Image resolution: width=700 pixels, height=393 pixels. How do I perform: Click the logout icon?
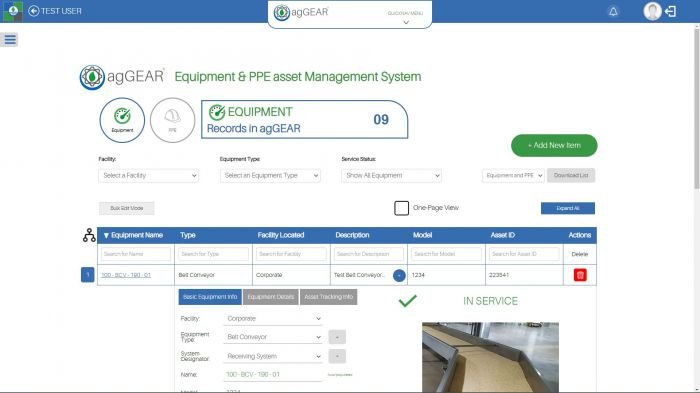(x=671, y=12)
